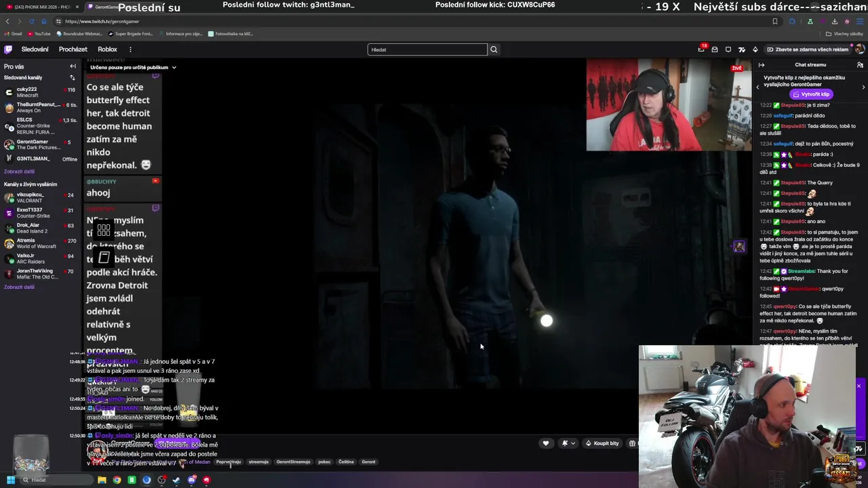
Task: Open notification bell dropdown under video
Action: [x=568, y=443]
